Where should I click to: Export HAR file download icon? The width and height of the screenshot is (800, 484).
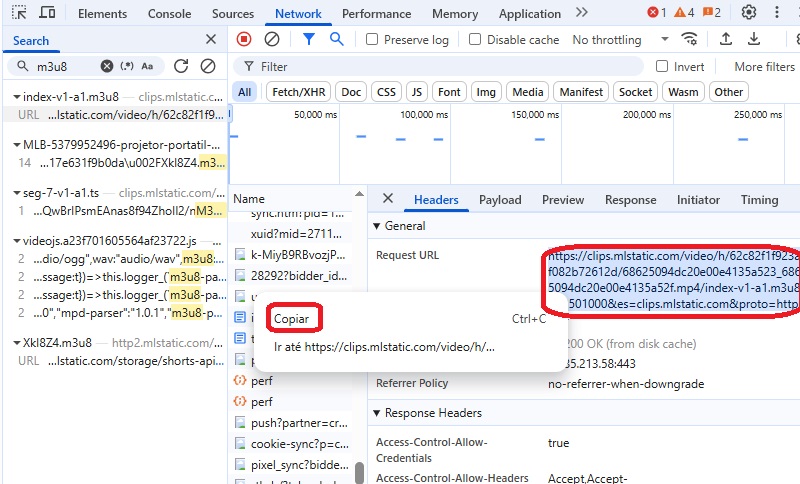click(754, 39)
